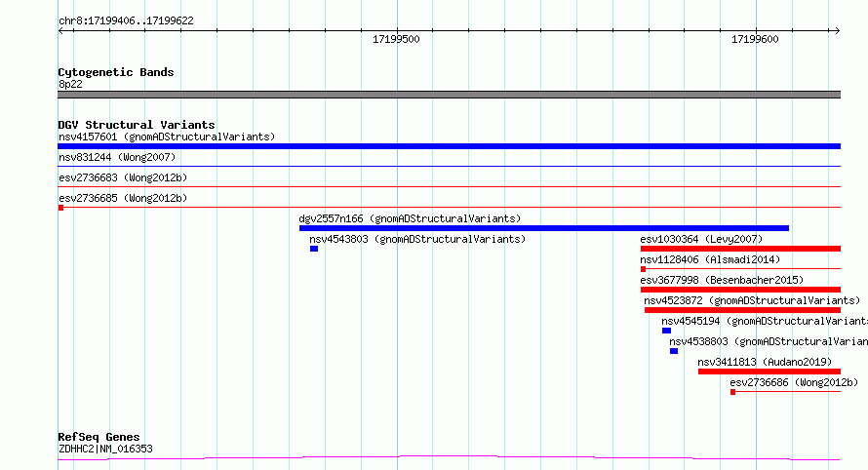This screenshot has width=868, height=470.
Task: Open the dgv2557n166 variant label
Action: tap(410, 218)
